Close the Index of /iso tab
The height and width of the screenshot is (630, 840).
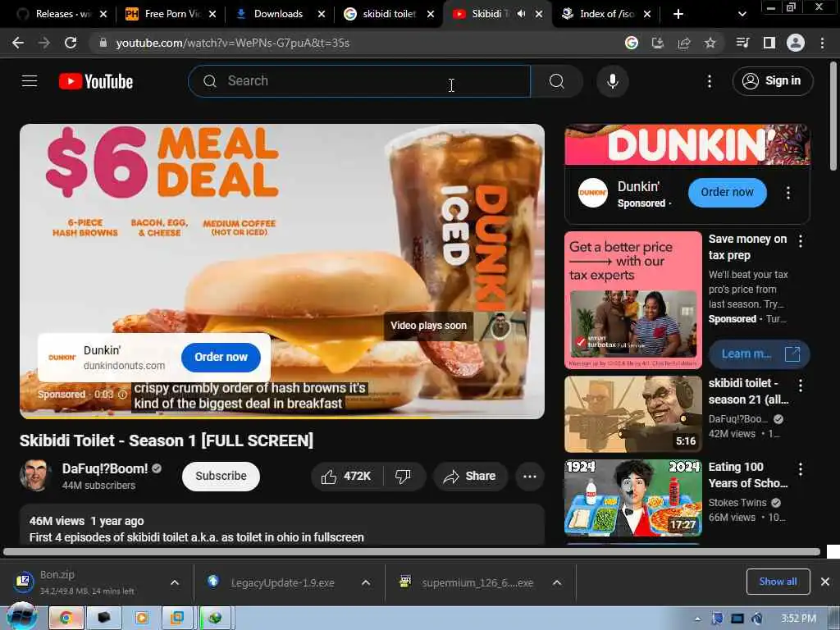(647, 14)
